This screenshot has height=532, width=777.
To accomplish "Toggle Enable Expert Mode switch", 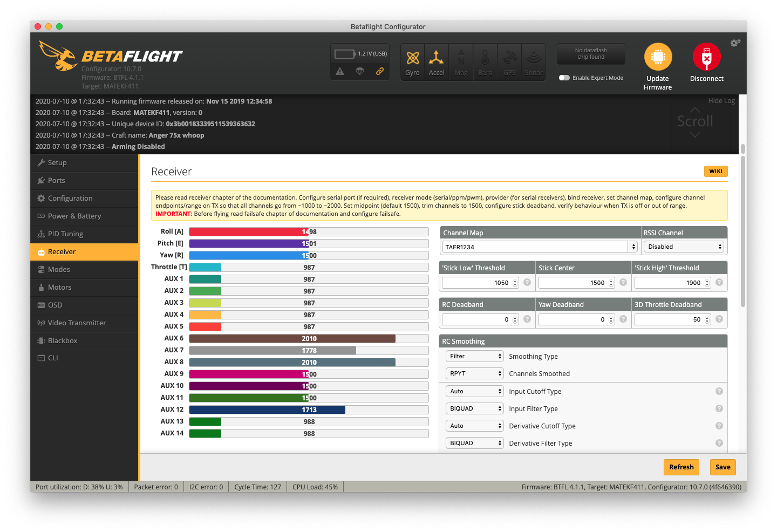I will 564,78.
